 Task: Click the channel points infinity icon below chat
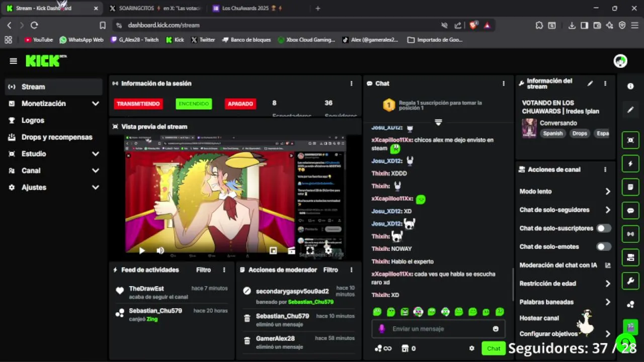[x=383, y=348]
